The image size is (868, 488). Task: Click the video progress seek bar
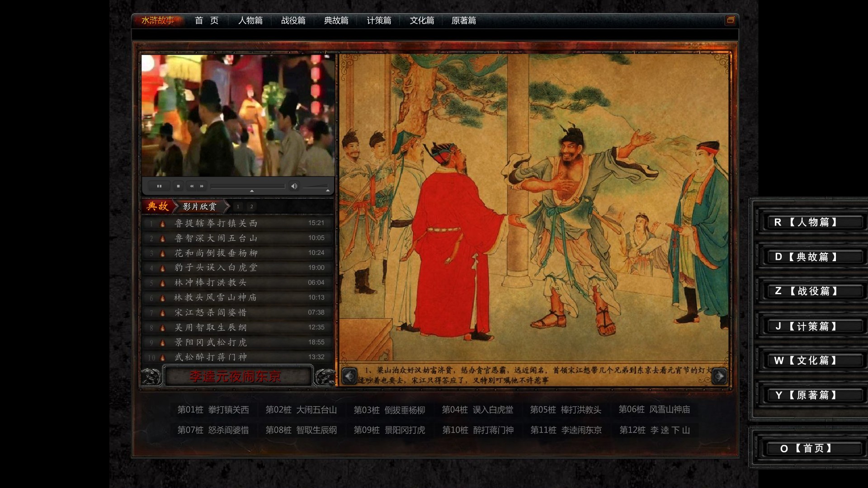coord(248,186)
